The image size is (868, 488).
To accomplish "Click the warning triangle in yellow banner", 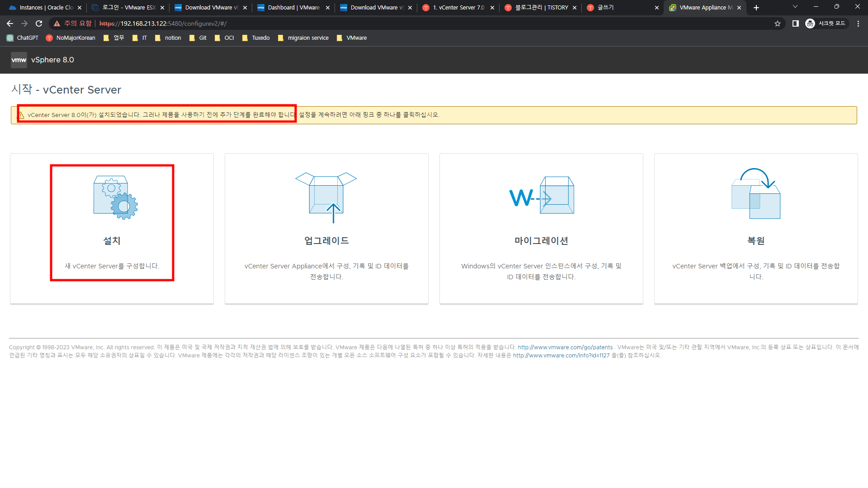I will [21, 115].
